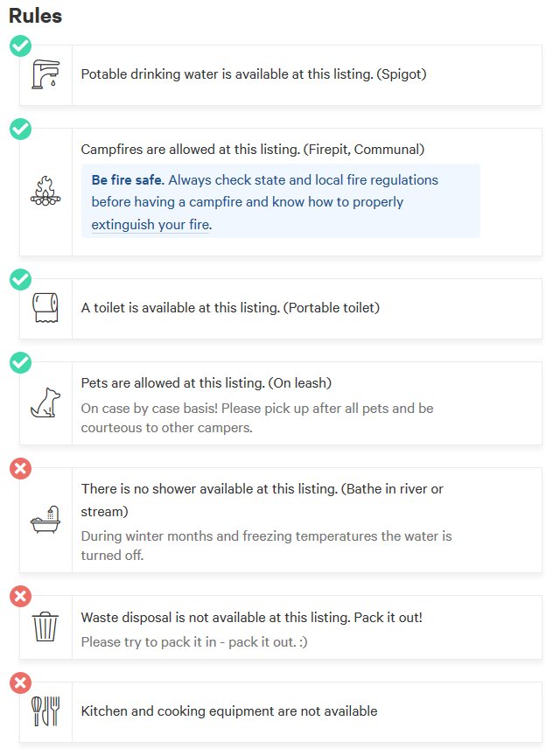Click the red X beside shower rule
Screen dimensions: 553x756
(20, 468)
